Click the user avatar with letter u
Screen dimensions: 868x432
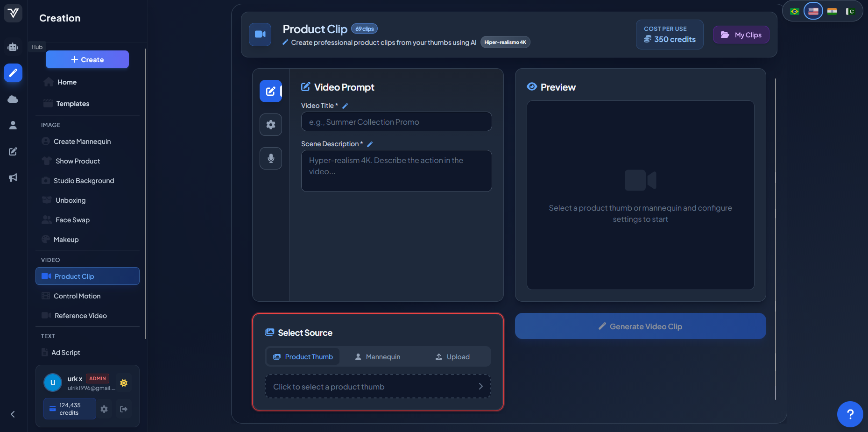(x=53, y=382)
